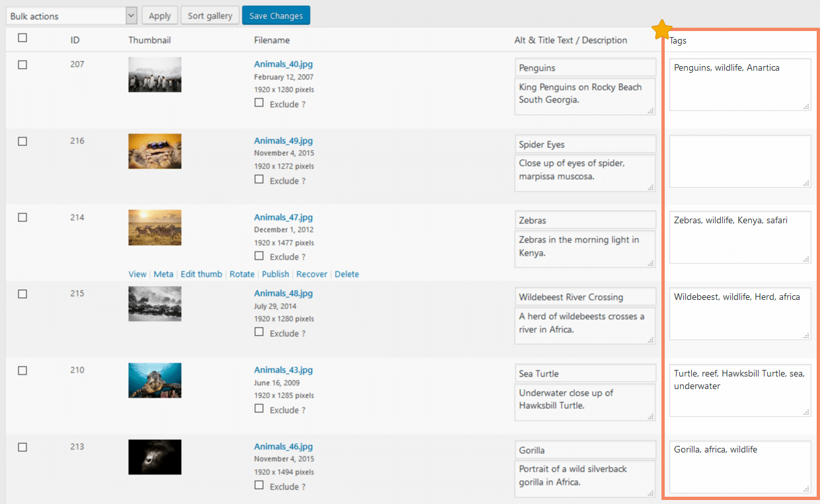The width and height of the screenshot is (820, 504).
Task: Check Exclude for Animals_49.jpg
Action: pos(259,180)
